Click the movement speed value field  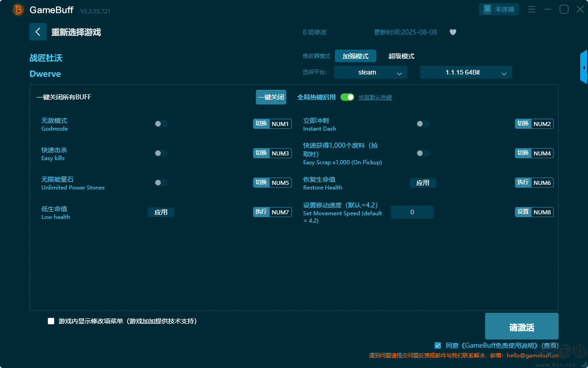pyautogui.click(x=412, y=212)
